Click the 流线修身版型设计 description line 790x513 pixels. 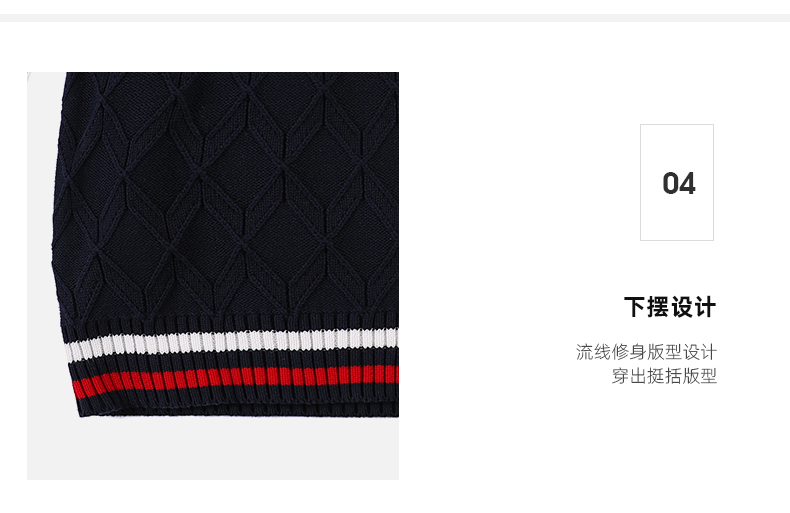coord(646,352)
